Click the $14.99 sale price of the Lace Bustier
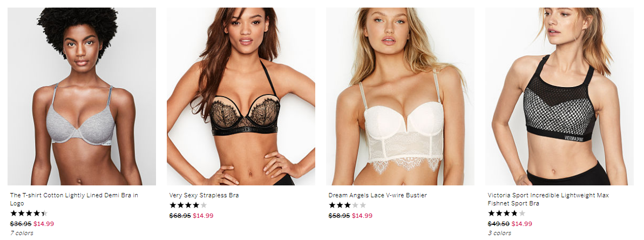This screenshot has height=240, width=644. [362, 216]
